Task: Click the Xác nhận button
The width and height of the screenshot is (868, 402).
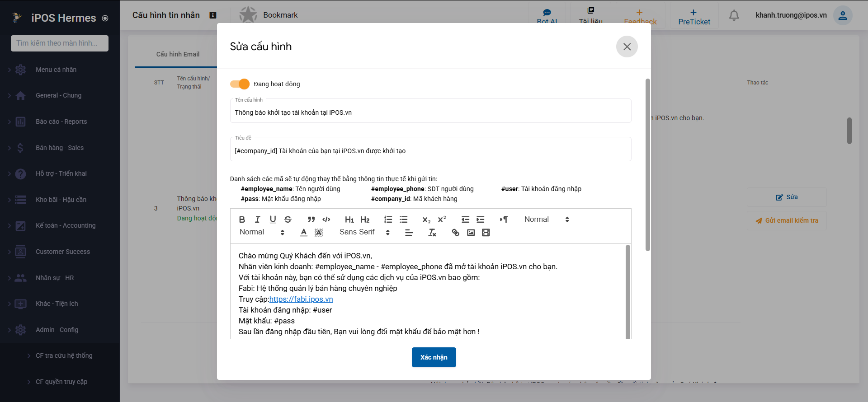Action: [434, 357]
